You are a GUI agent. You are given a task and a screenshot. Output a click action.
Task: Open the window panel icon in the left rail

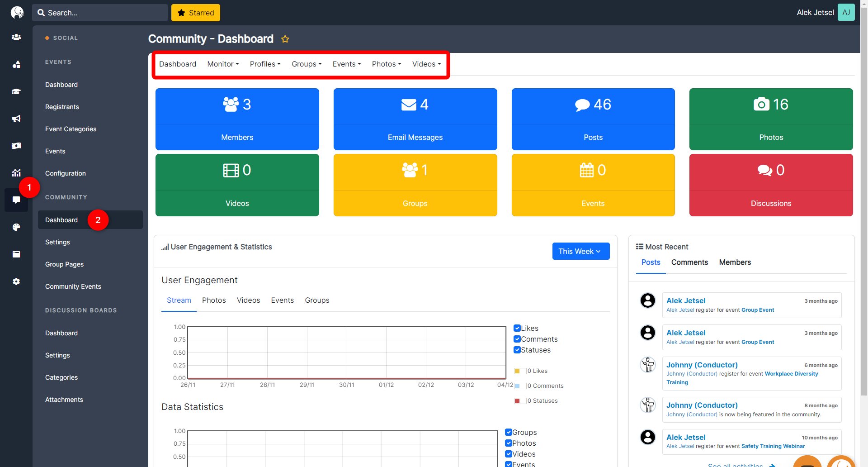coord(16,254)
